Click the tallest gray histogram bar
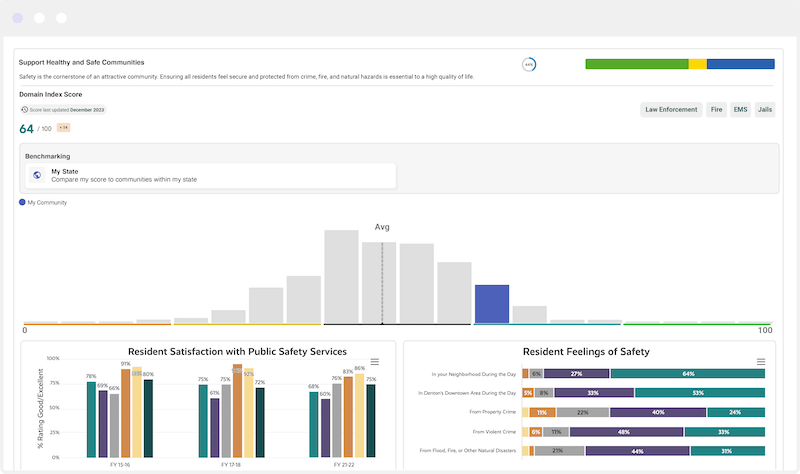 point(341,277)
